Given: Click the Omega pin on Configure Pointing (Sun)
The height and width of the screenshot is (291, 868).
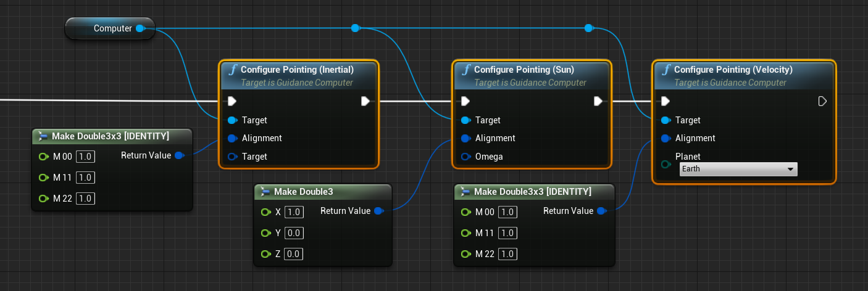Looking at the screenshot, I should tap(465, 157).
